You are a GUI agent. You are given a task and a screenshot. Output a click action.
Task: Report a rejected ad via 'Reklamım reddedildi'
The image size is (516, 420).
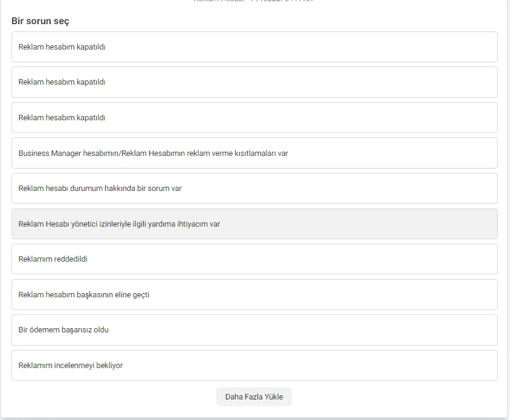[254, 259]
